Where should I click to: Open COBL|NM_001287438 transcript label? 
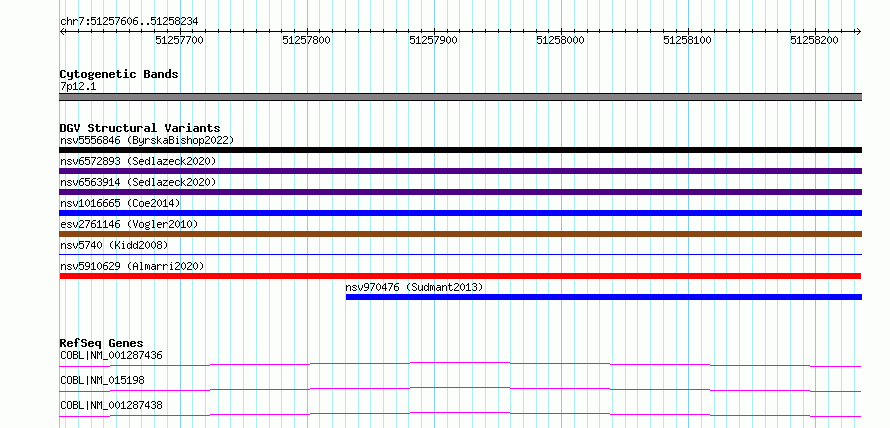click(x=111, y=406)
